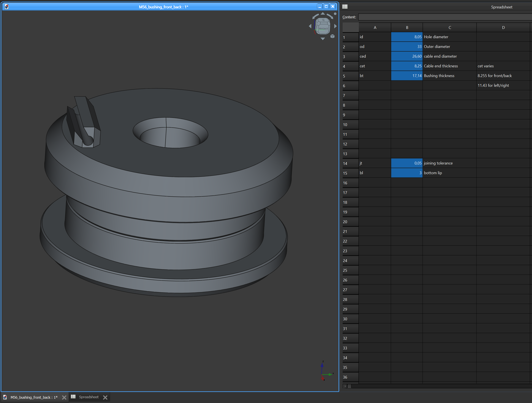Click the RIGHT face of navigation cube
Screen dimensions: 532x403
coord(323,29)
